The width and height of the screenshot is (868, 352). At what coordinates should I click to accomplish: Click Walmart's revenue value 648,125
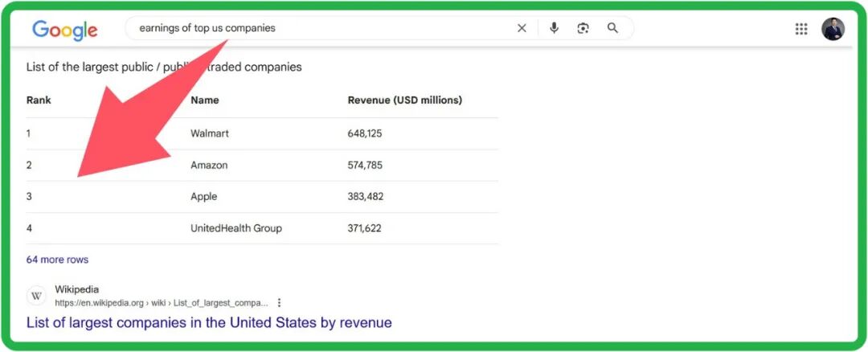pyautogui.click(x=364, y=133)
